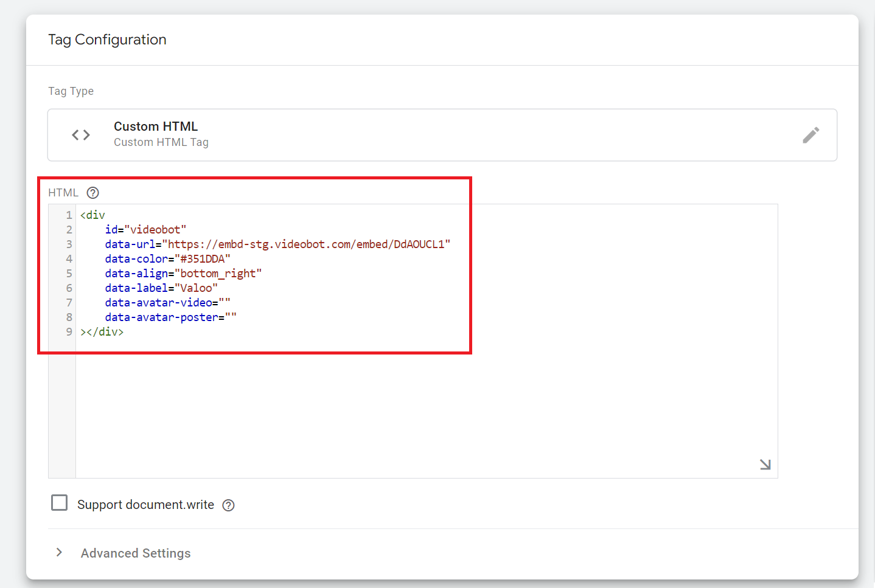Click the pencil edit icon for Tag Type
This screenshot has height=588, width=875.
tap(811, 135)
